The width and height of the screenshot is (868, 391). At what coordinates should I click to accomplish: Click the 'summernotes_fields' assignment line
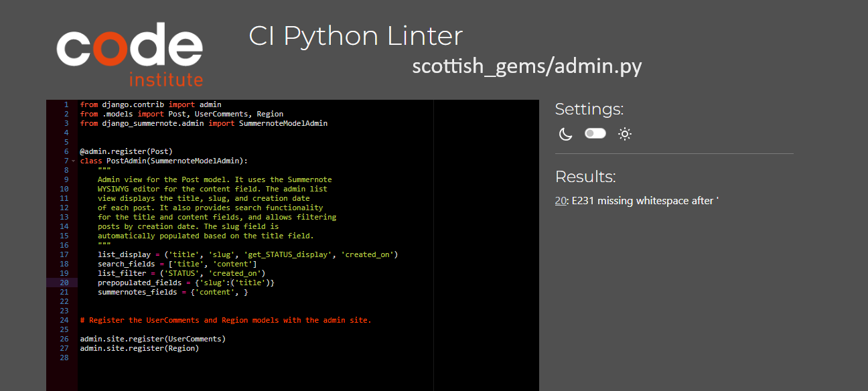(173, 292)
